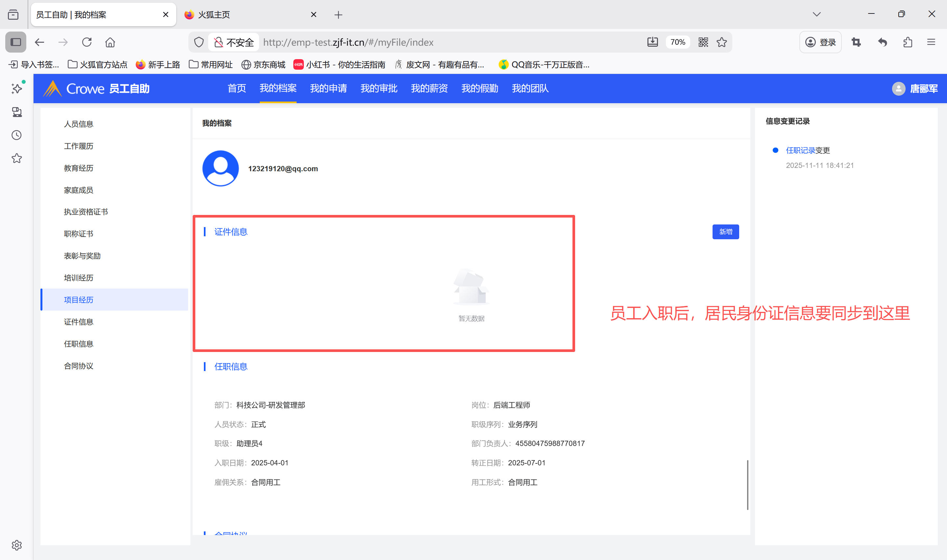This screenshot has width=947, height=560.
Task: Click the 70% zoom level indicator
Action: pyautogui.click(x=677, y=42)
